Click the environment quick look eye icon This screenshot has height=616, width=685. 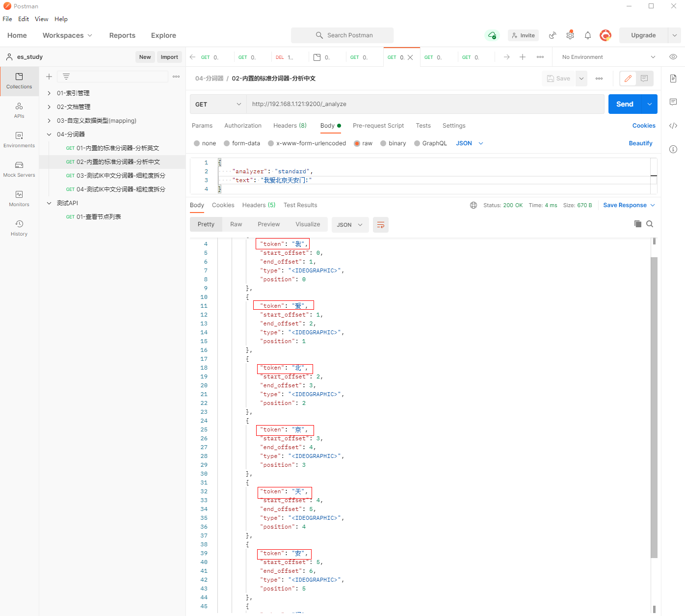pos(673,57)
